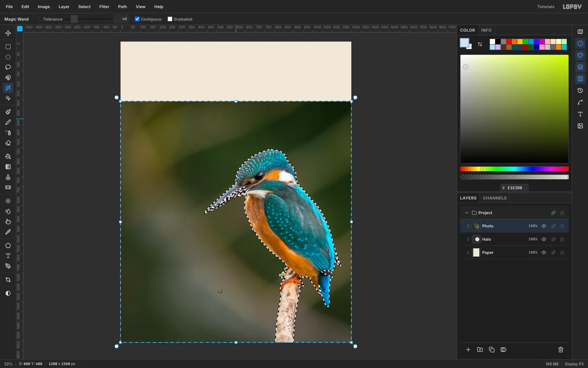Hide the Halo layer
The image size is (588, 368).
point(544,239)
